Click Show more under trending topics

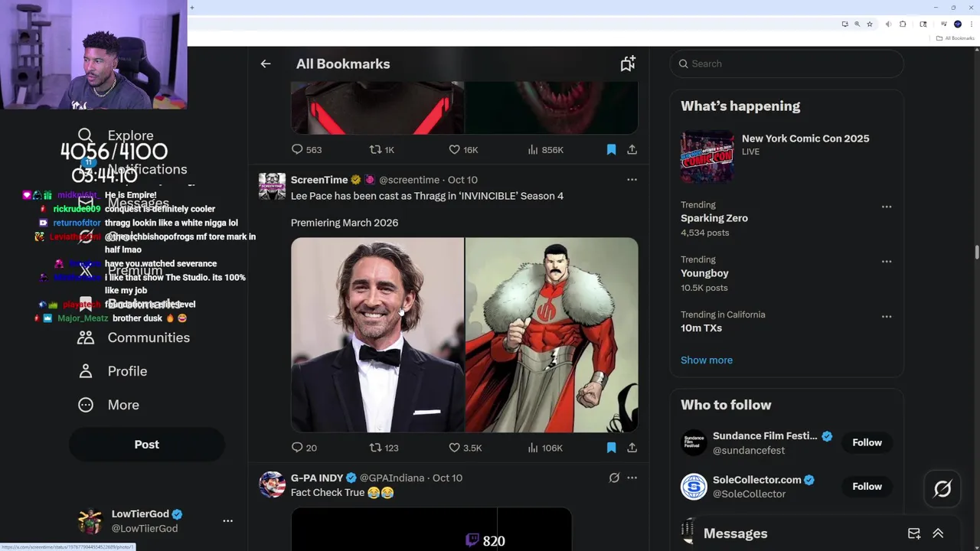point(707,360)
